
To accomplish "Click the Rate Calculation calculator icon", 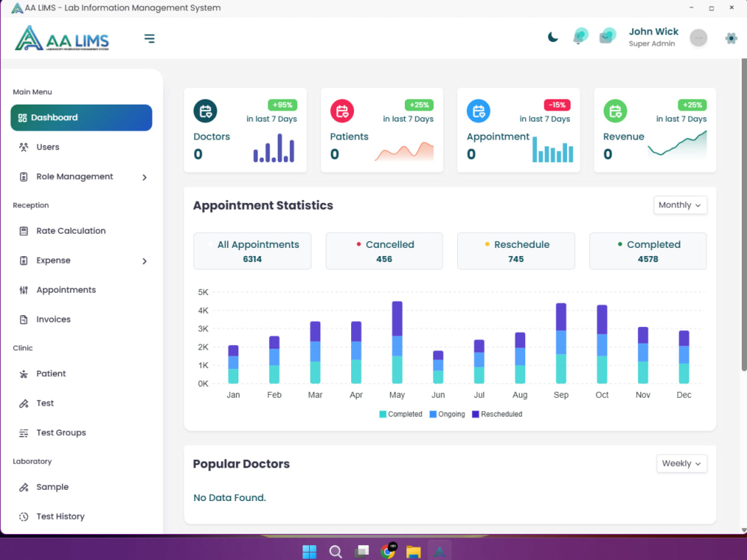I will pos(23,231).
